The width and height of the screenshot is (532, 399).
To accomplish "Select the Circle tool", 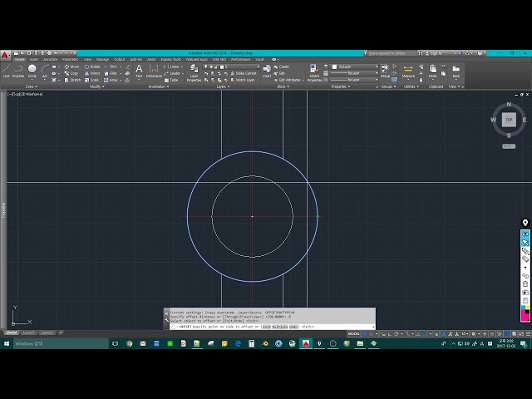I will pyautogui.click(x=32, y=71).
